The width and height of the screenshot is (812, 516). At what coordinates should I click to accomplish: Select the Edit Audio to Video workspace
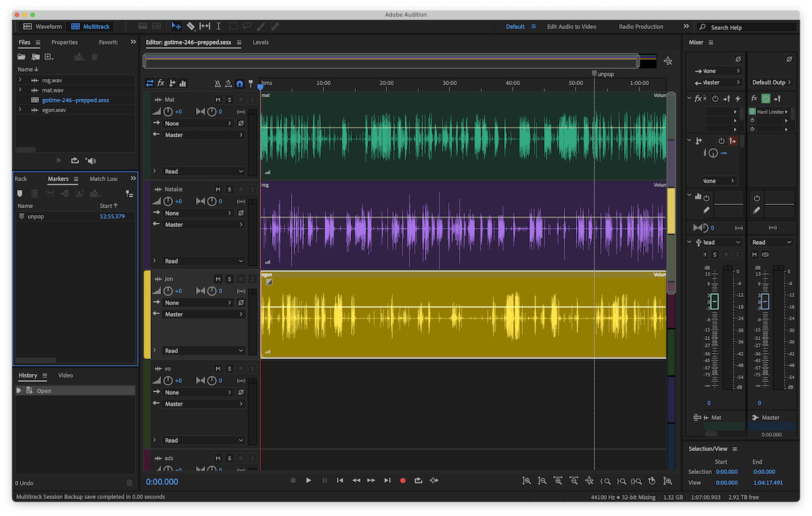coord(572,26)
